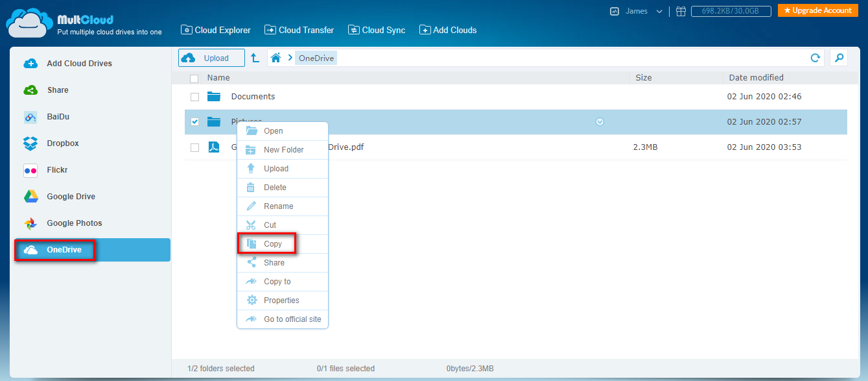This screenshot has width=868, height=381.
Task: Expand the Pictures row dropdown arrow
Action: coord(600,121)
